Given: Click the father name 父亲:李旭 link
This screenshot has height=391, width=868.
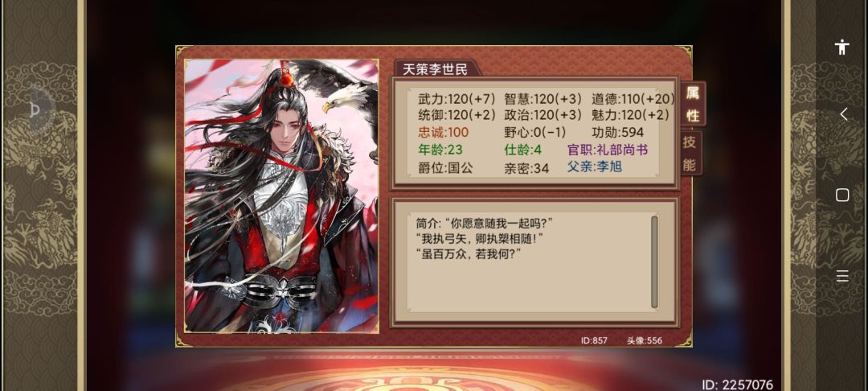Looking at the screenshot, I should click(595, 167).
